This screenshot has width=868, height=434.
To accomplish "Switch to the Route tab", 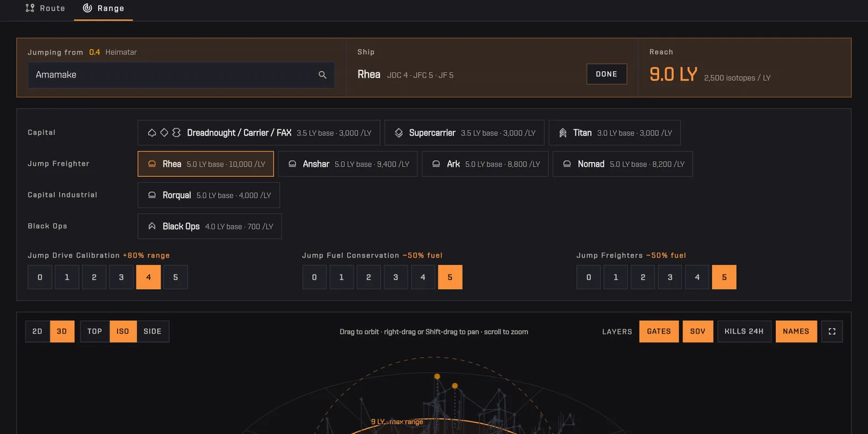I will (46, 9).
